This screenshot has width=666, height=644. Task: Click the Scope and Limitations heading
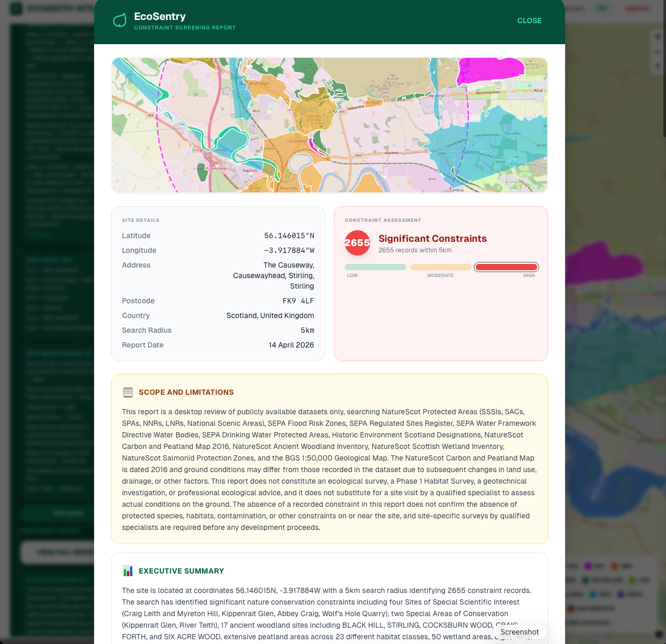pyautogui.click(x=186, y=392)
